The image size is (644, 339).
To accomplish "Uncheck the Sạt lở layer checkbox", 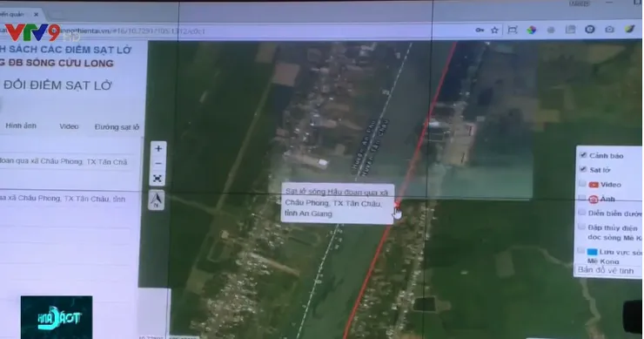I will pos(583,169).
